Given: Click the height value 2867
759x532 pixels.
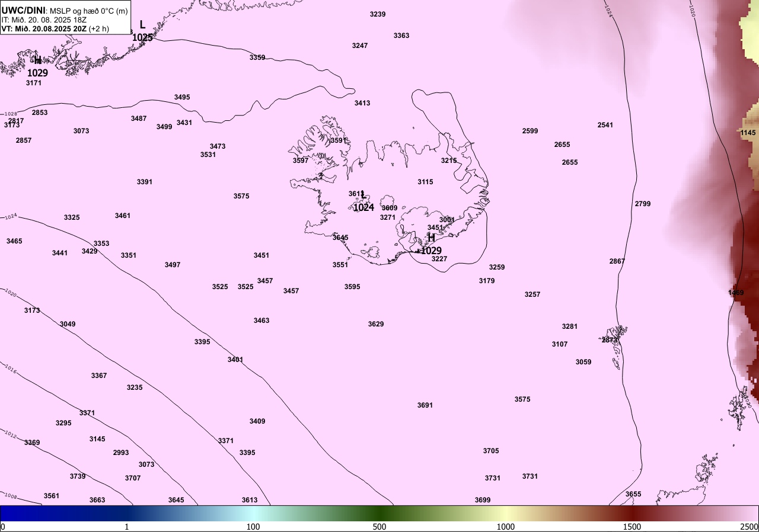Looking at the screenshot, I should tap(617, 261).
